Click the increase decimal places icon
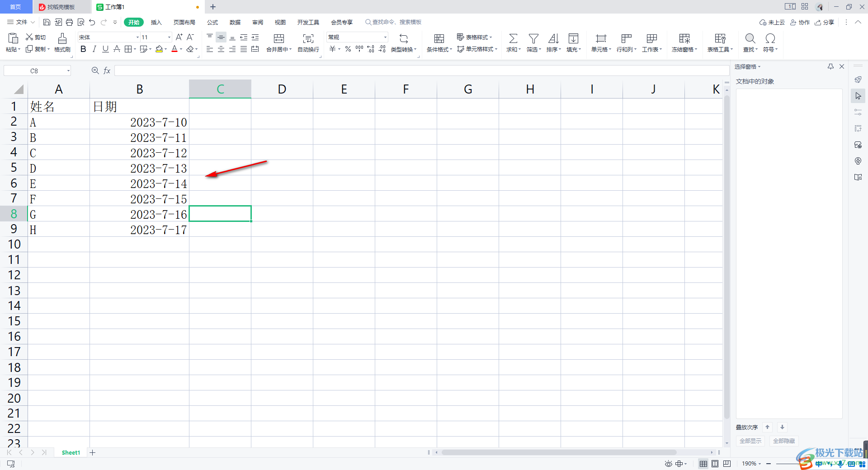Image resolution: width=868 pixels, height=470 pixels. [x=371, y=49]
